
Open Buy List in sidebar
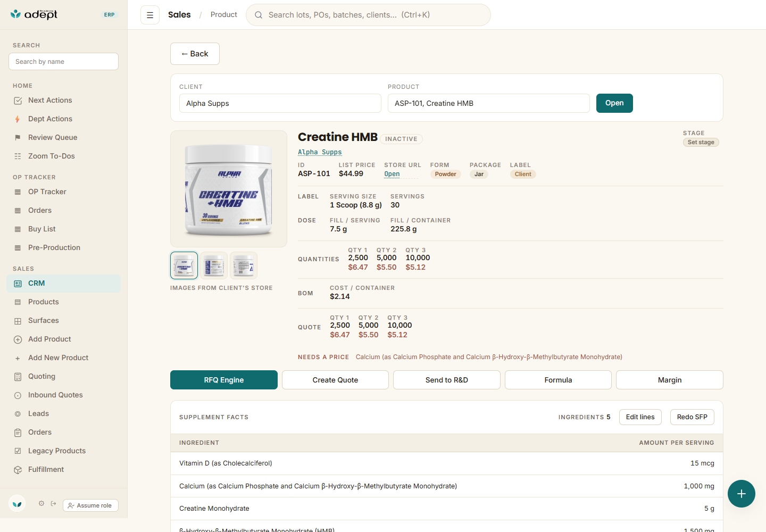pos(64,229)
